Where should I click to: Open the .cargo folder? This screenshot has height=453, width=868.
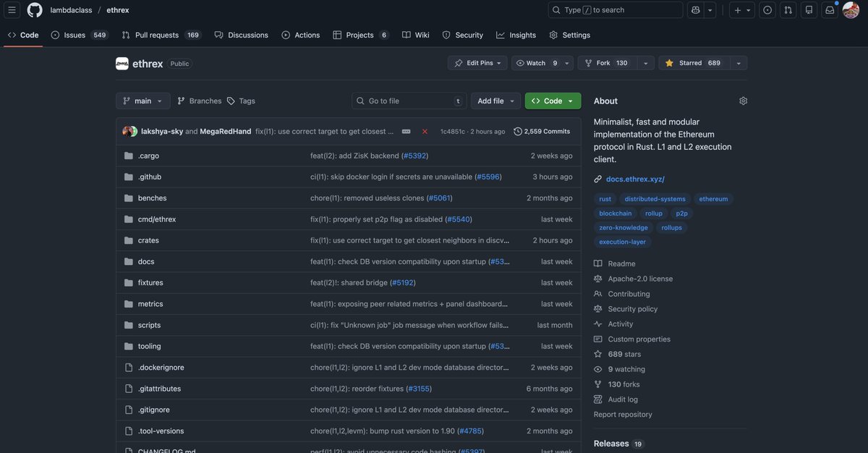148,156
